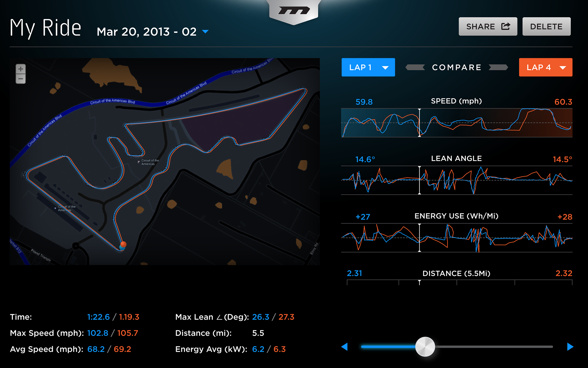588x368 pixels.
Task: Click the map zoom in plus button
Action: pos(21,69)
